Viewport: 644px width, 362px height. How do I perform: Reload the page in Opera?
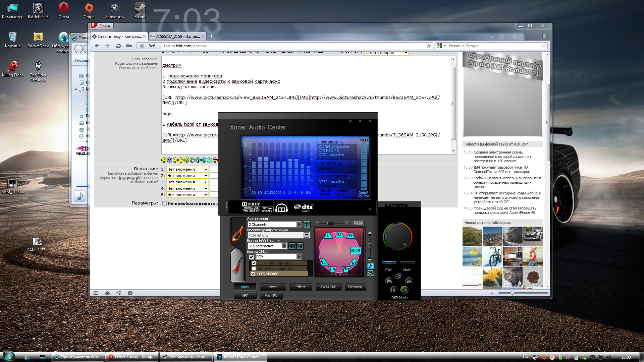[118, 46]
